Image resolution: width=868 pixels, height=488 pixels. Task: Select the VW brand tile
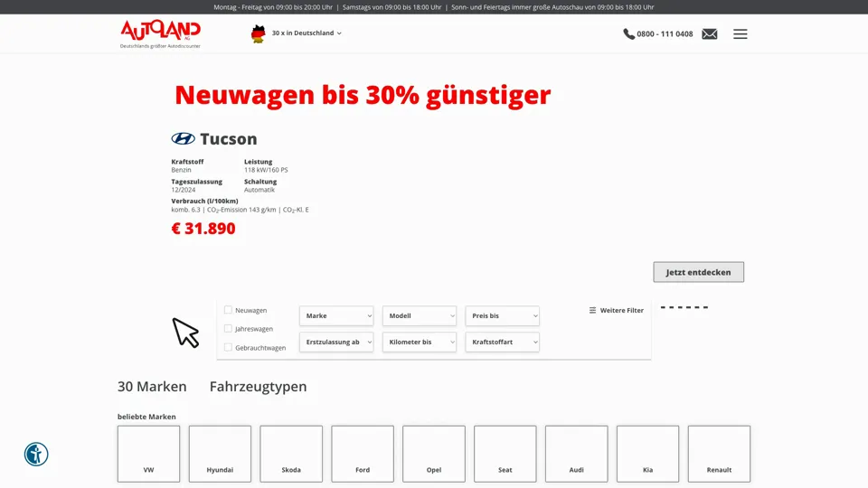pos(148,454)
